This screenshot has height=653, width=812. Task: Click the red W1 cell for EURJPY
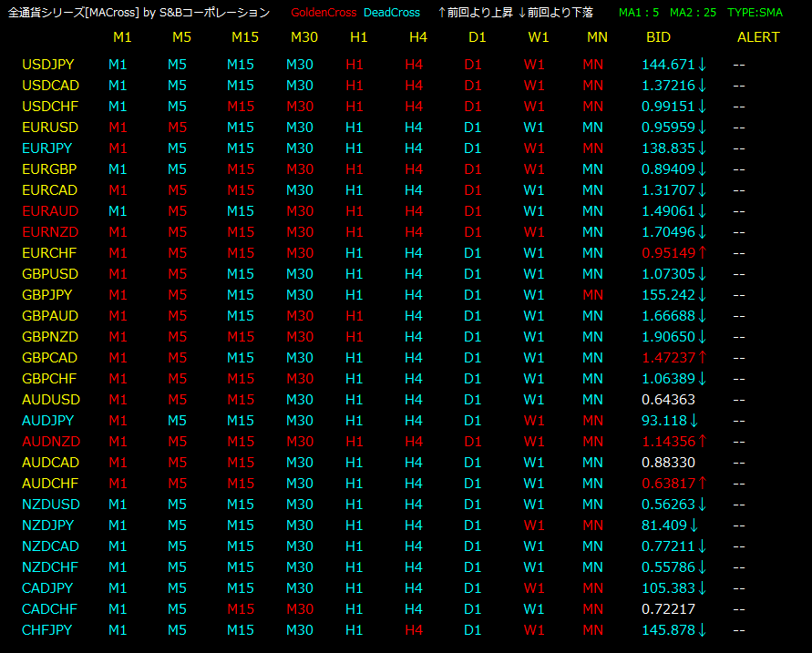pyautogui.click(x=534, y=148)
